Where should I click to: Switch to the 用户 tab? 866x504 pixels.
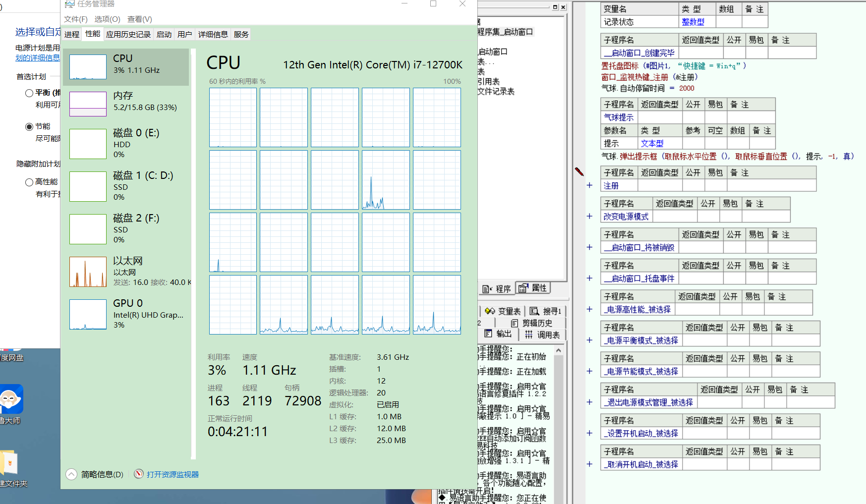coord(185,34)
